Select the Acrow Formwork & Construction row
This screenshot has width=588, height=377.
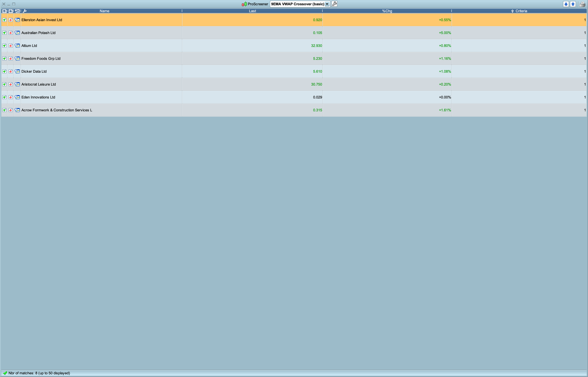[x=57, y=110]
